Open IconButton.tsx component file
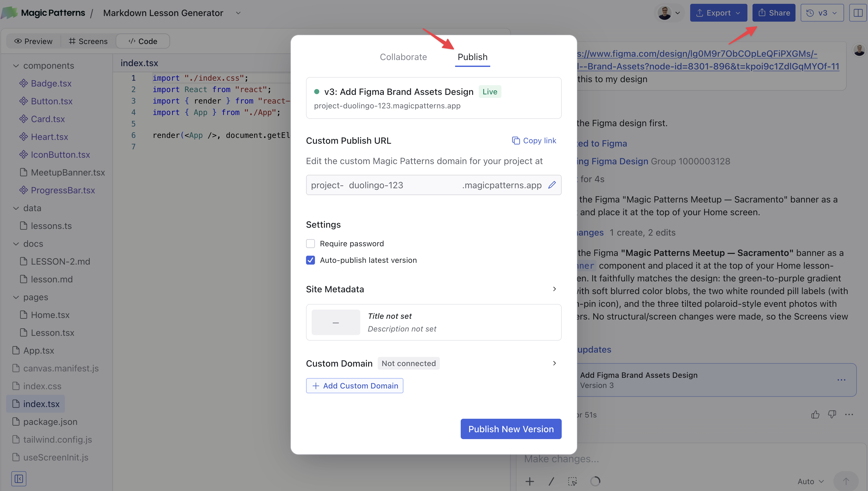 pyautogui.click(x=60, y=155)
